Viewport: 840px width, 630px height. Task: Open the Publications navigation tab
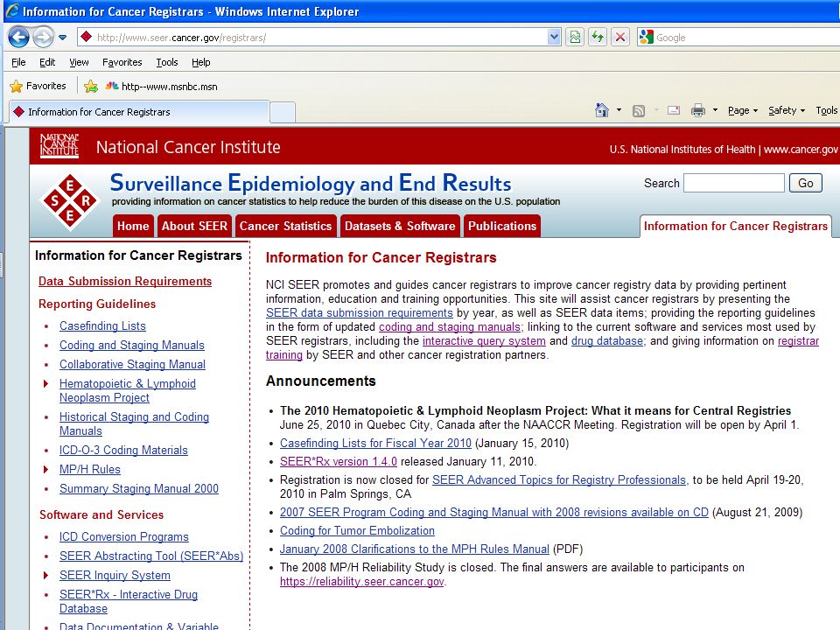click(x=502, y=226)
